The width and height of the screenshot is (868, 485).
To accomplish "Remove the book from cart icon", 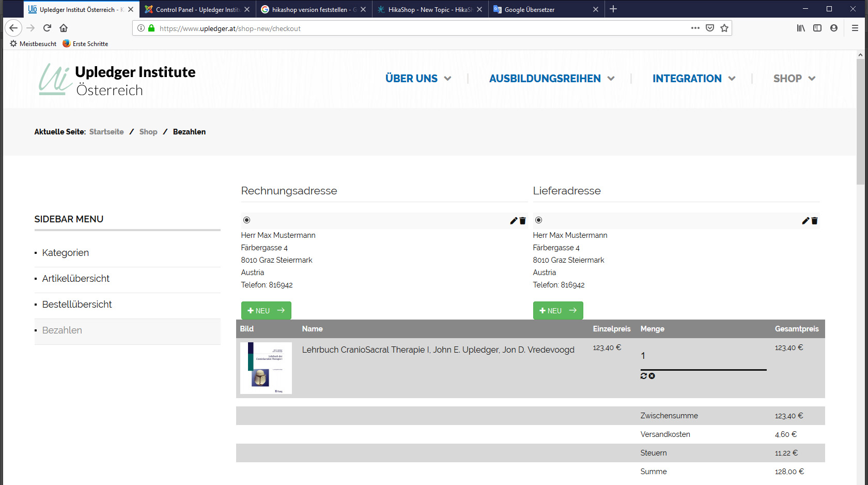I will coord(652,376).
